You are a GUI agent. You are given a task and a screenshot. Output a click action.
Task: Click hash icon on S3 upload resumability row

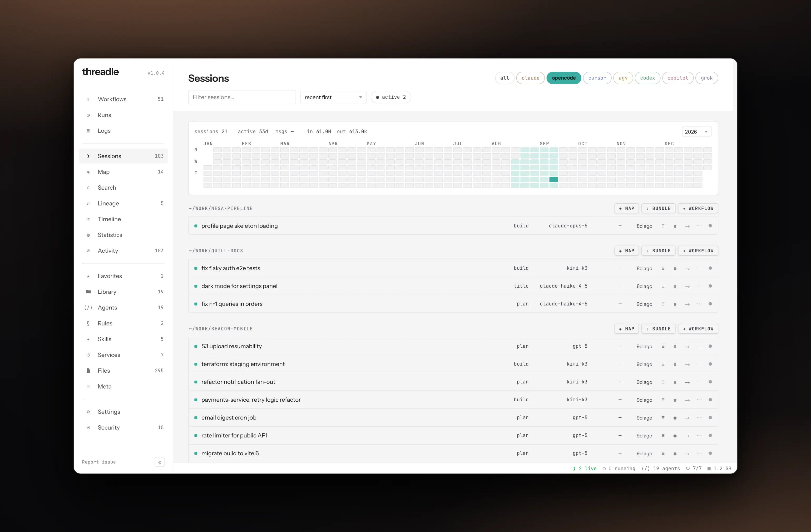675,347
